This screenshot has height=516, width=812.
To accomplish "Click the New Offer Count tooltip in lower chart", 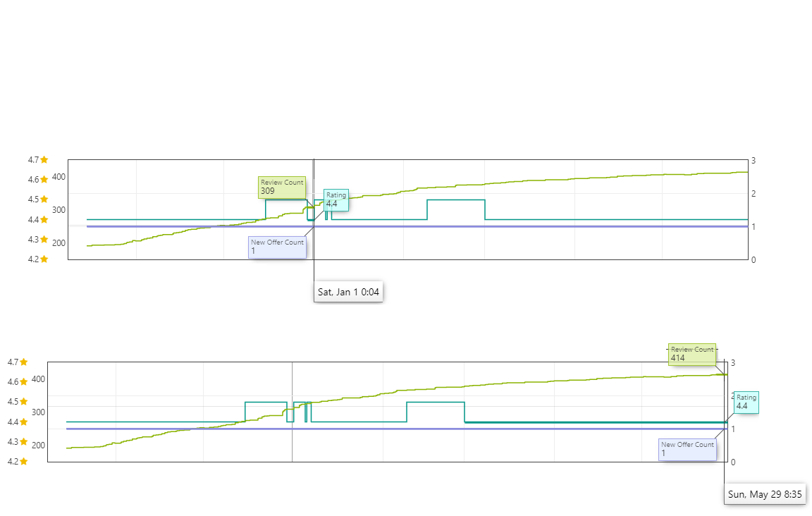I will (x=688, y=449).
